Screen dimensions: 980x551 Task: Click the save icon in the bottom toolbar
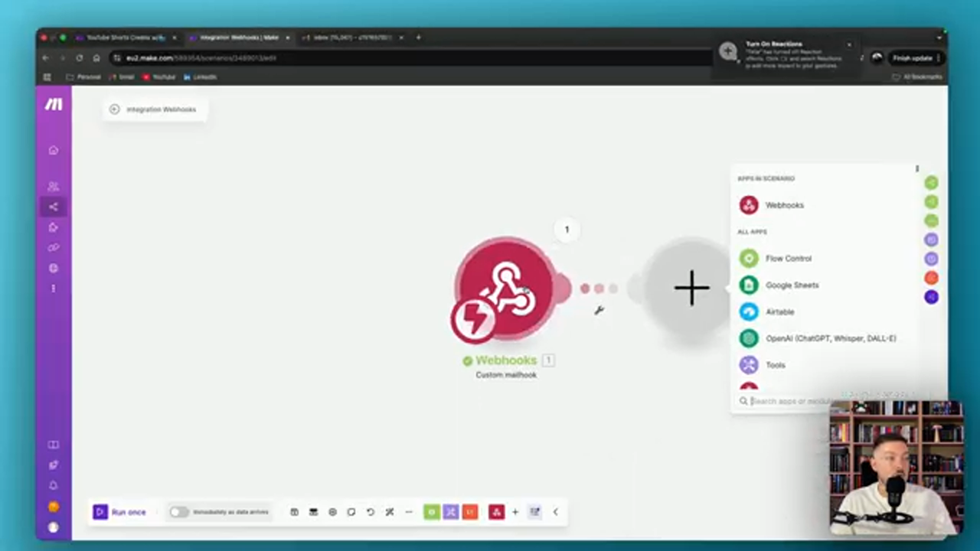294,512
